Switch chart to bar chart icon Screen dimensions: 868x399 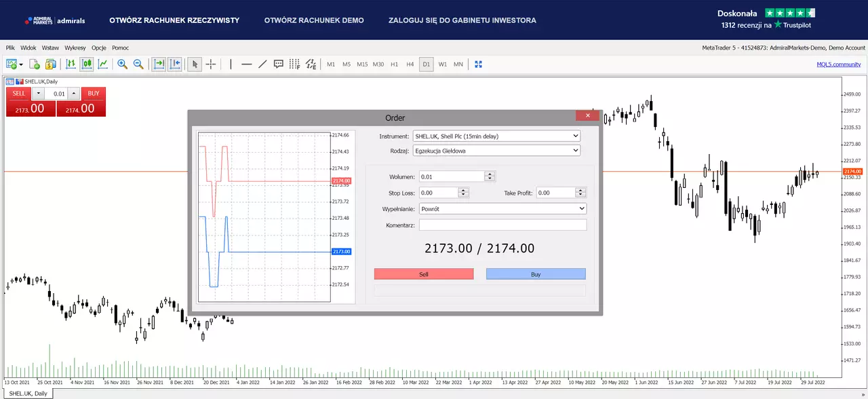point(71,64)
